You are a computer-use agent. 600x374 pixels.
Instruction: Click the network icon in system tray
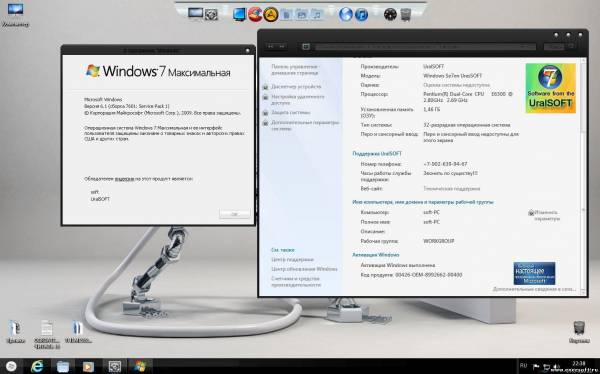click(x=546, y=367)
